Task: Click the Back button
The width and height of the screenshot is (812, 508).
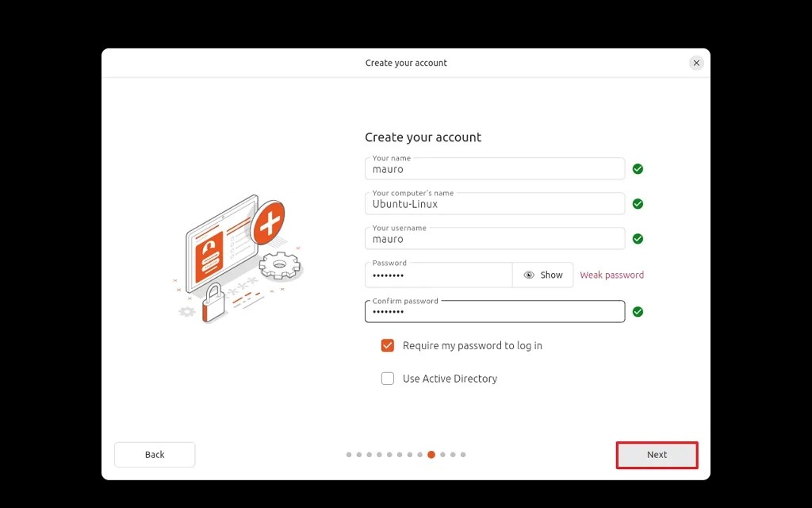Action: click(x=155, y=454)
